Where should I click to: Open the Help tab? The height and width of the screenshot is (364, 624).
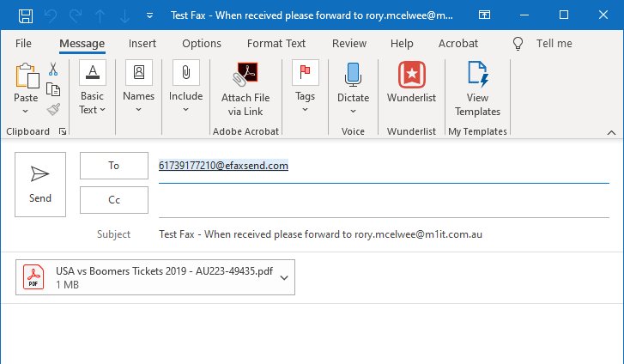pos(402,44)
